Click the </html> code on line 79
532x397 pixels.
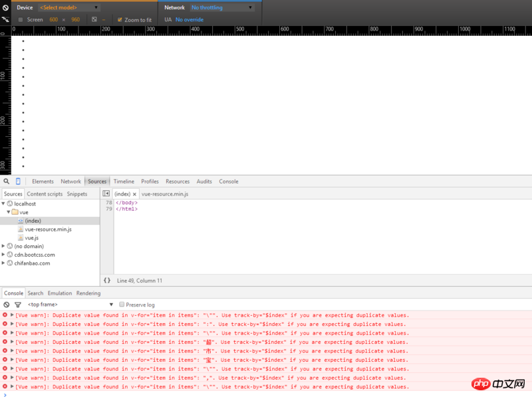tap(126, 209)
